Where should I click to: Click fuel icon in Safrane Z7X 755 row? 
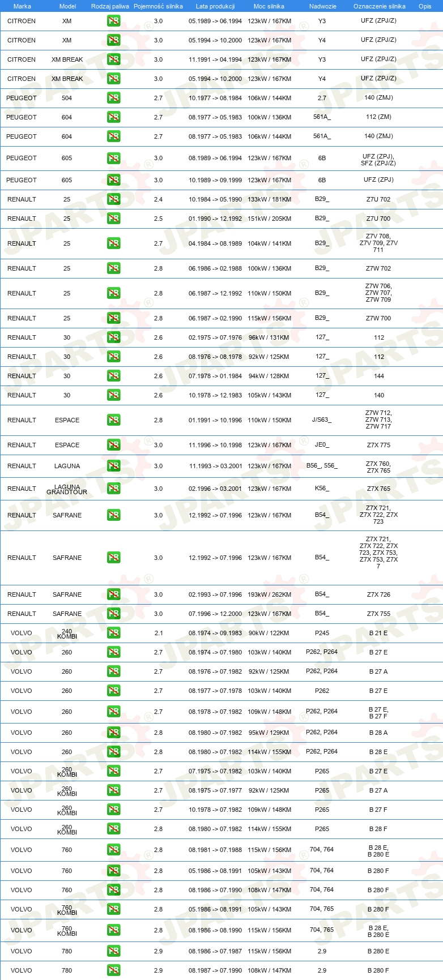point(113,614)
